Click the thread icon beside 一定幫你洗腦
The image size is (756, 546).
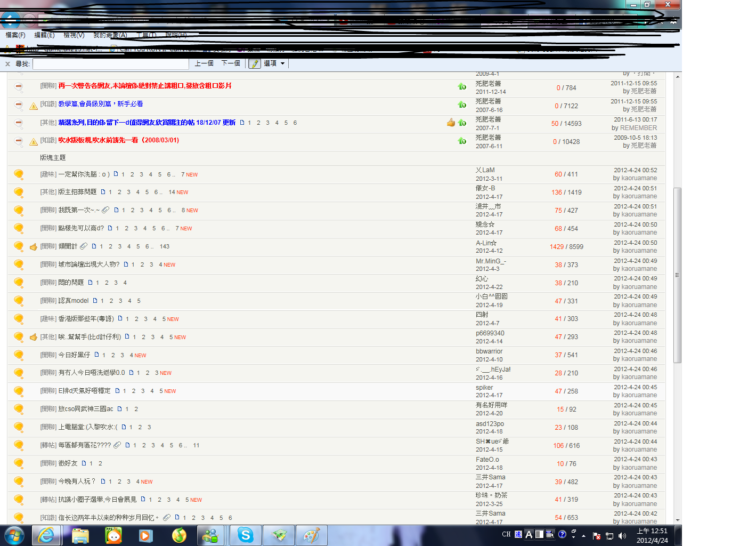19,174
